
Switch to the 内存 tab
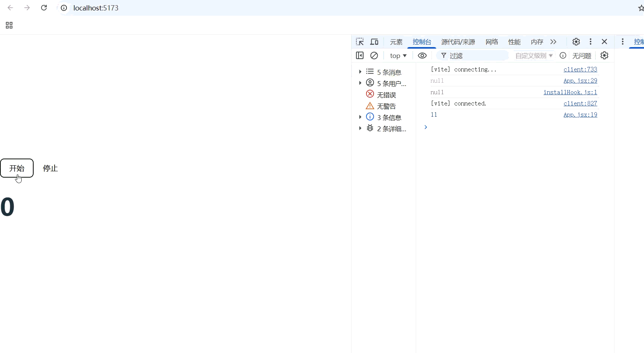point(537,42)
